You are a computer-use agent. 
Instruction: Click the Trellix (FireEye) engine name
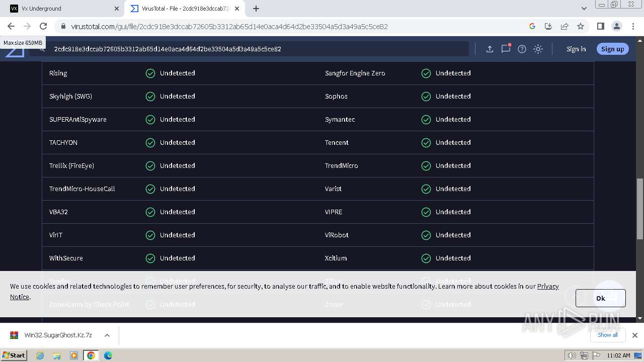click(x=71, y=165)
